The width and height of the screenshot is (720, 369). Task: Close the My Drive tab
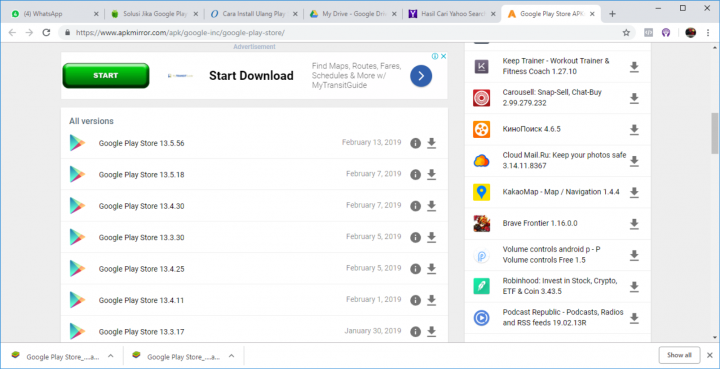pos(394,14)
